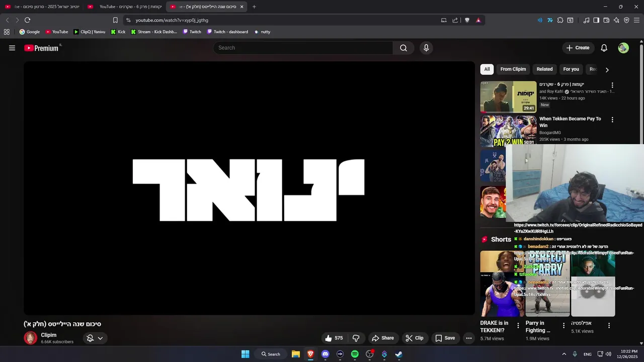Image resolution: width=644 pixels, height=362 pixels.
Task: Select the Related filter chip
Action: click(544, 69)
